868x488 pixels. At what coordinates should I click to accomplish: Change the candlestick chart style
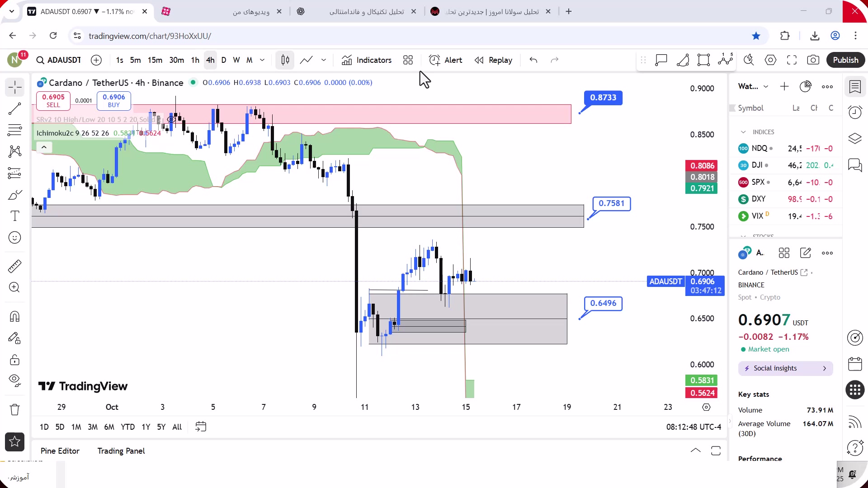(x=285, y=60)
